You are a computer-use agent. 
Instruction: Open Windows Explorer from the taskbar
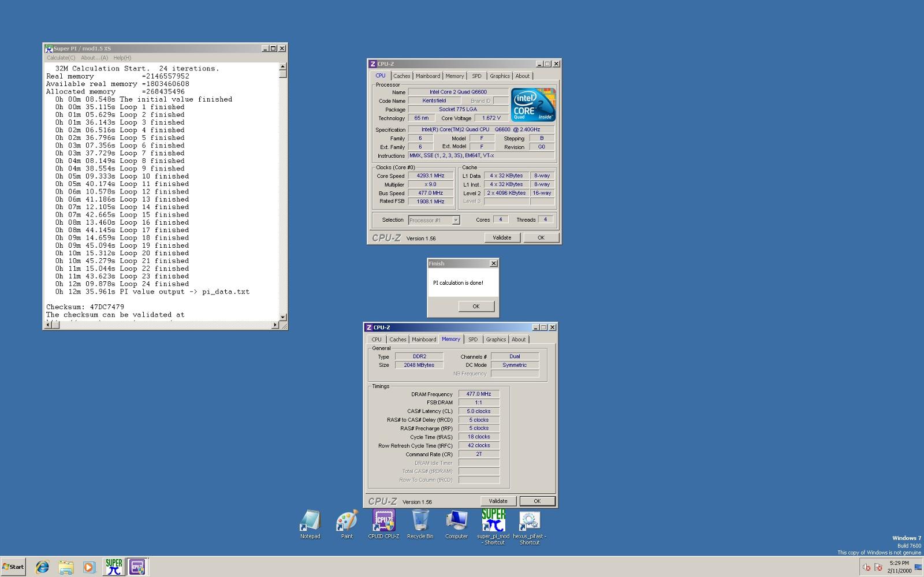point(66,567)
